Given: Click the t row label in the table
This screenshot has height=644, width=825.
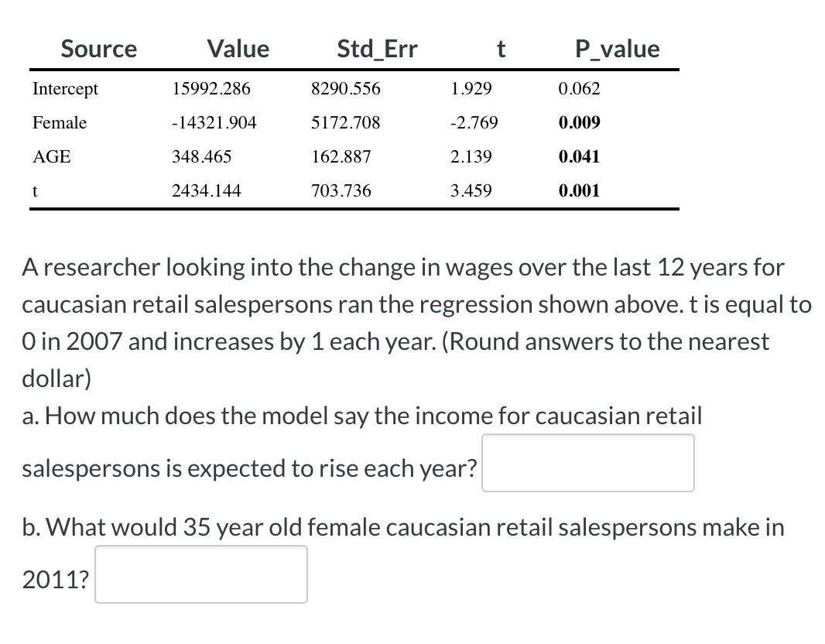Looking at the screenshot, I should click(36, 190).
